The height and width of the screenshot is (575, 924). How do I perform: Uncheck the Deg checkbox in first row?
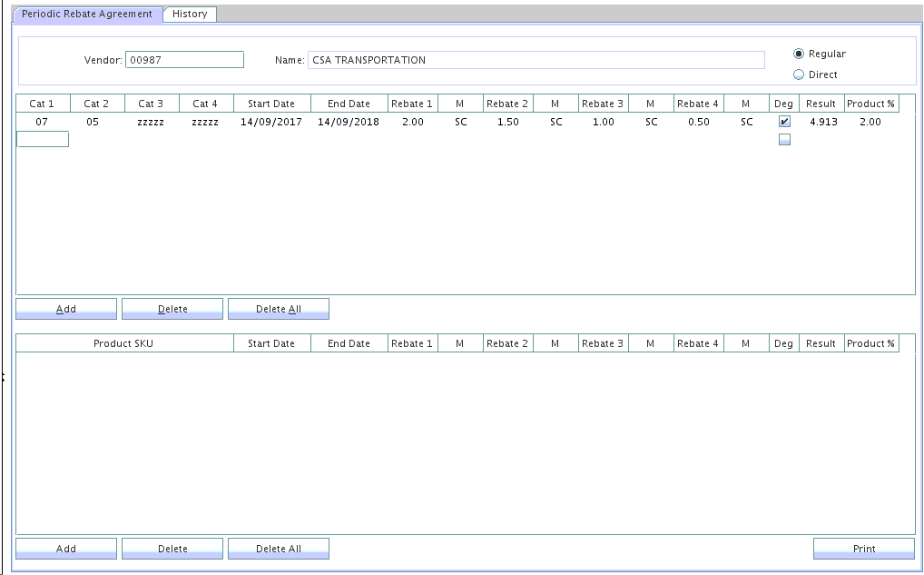click(784, 122)
